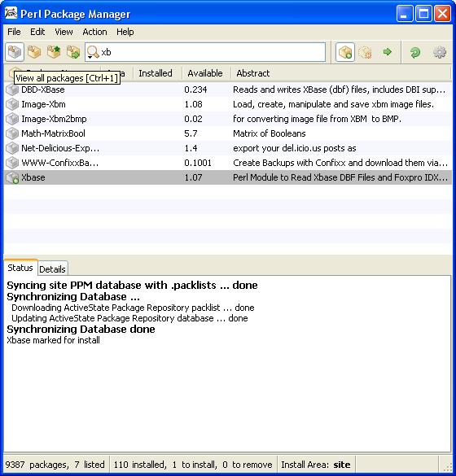456x476 pixels.
Task: Select the DBD-XBase package name
Action: point(43,90)
